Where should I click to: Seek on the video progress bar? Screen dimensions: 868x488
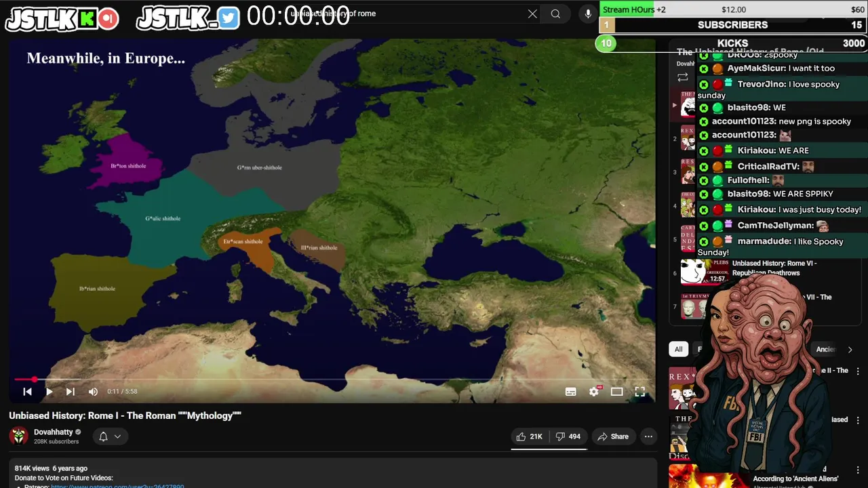click(332, 380)
